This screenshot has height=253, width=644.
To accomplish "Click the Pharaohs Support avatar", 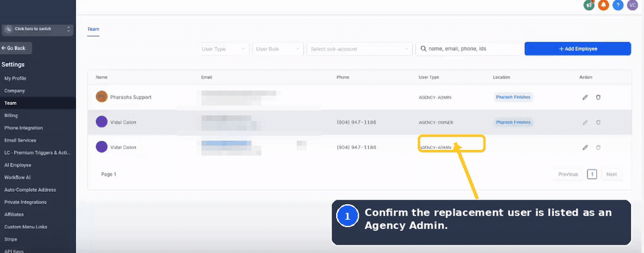I will pyautogui.click(x=102, y=97).
